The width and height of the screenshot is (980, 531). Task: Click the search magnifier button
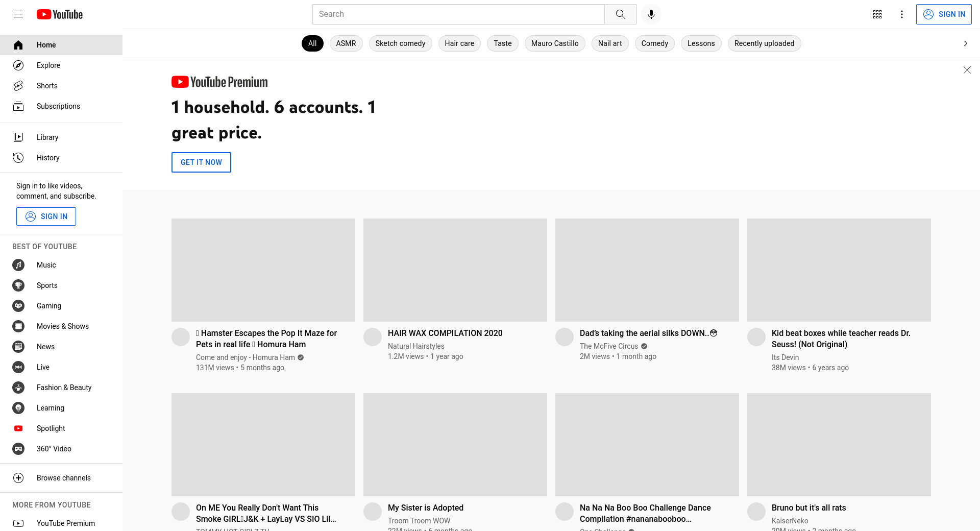tap(620, 14)
